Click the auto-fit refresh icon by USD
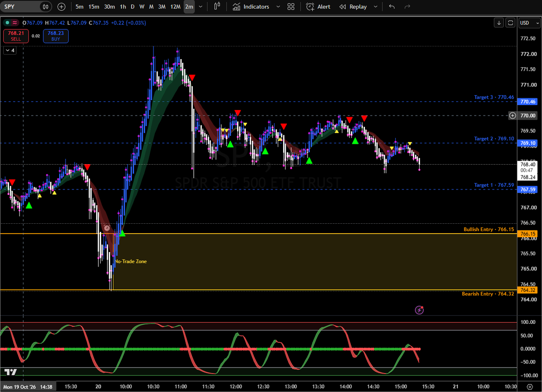Image resolution: width=542 pixels, height=392 pixels. (x=510, y=23)
